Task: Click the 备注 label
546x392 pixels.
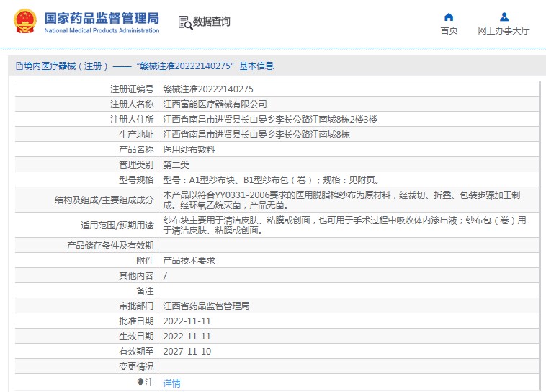Action: click(145, 291)
